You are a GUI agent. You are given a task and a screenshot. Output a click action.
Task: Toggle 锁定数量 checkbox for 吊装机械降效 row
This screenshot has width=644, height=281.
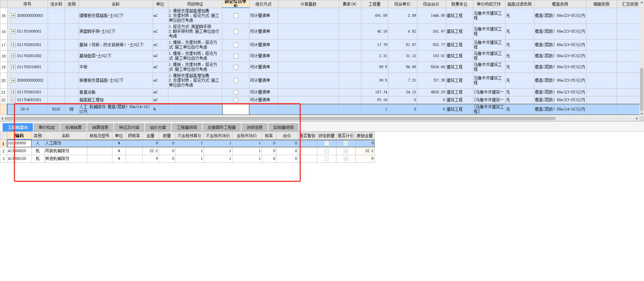click(x=327, y=151)
